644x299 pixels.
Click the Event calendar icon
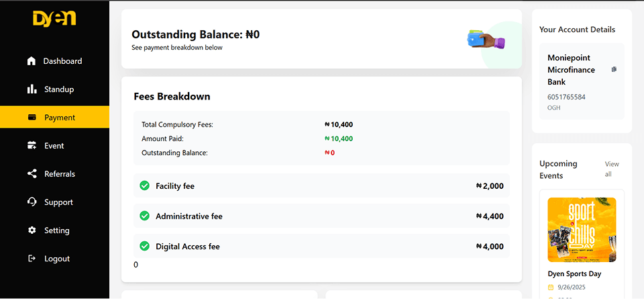click(x=32, y=146)
